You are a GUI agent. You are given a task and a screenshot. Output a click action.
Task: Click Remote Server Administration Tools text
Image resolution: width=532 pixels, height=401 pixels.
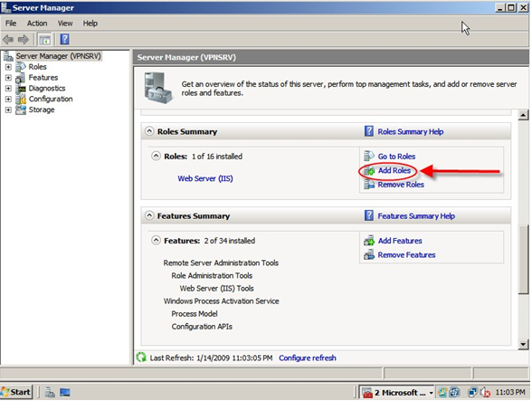point(221,263)
